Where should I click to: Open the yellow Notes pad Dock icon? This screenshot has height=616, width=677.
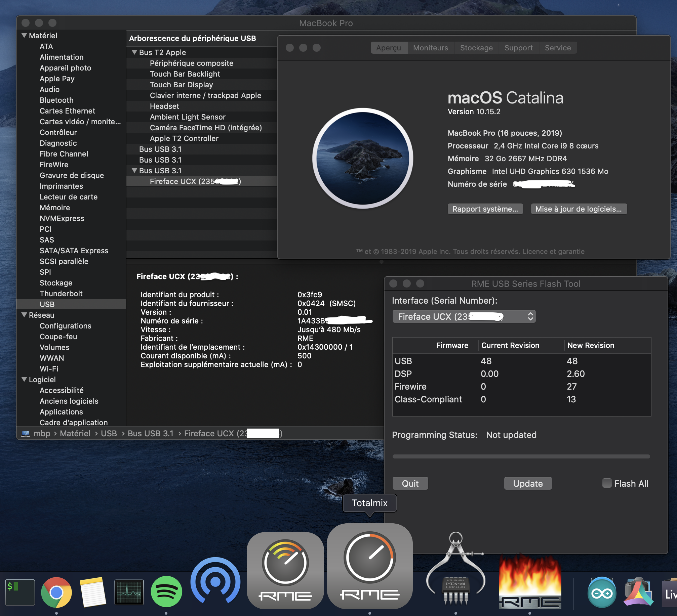click(x=93, y=592)
